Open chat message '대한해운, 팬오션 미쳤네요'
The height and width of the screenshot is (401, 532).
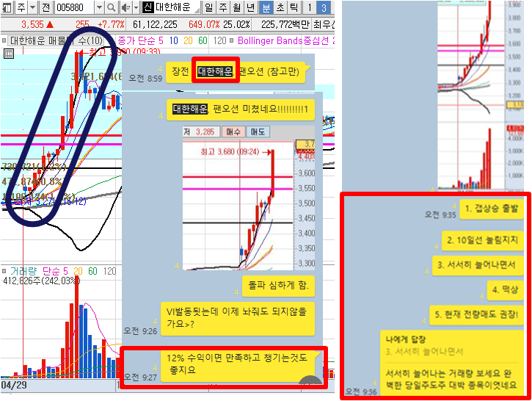tap(240, 109)
